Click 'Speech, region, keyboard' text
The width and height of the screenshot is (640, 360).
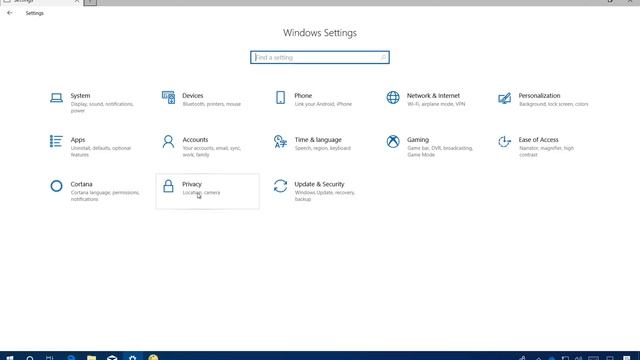(322, 148)
